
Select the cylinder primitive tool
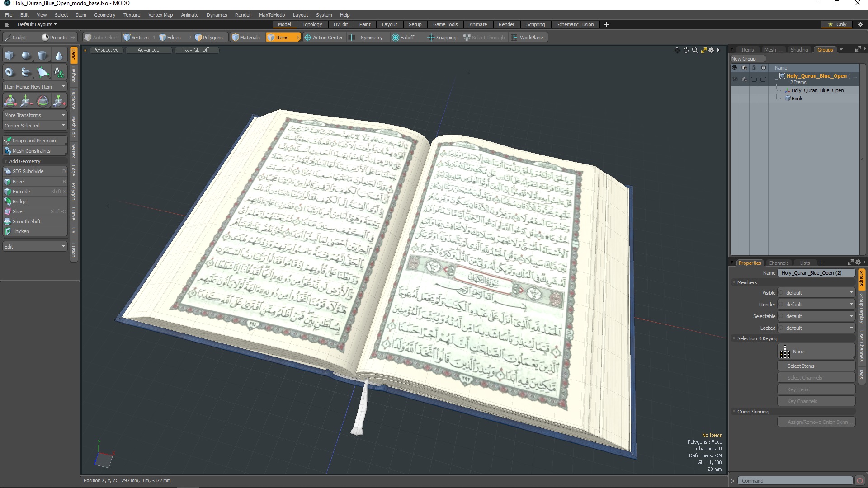coord(42,56)
